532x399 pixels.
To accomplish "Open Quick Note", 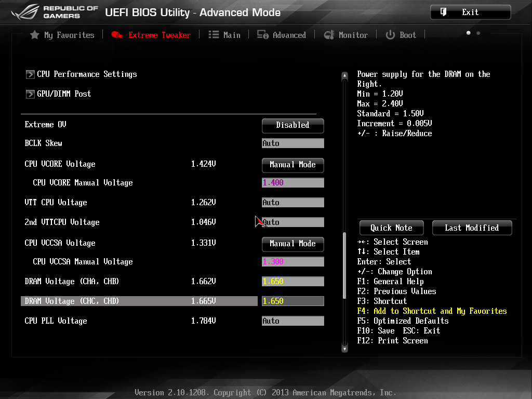I will click(x=392, y=228).
